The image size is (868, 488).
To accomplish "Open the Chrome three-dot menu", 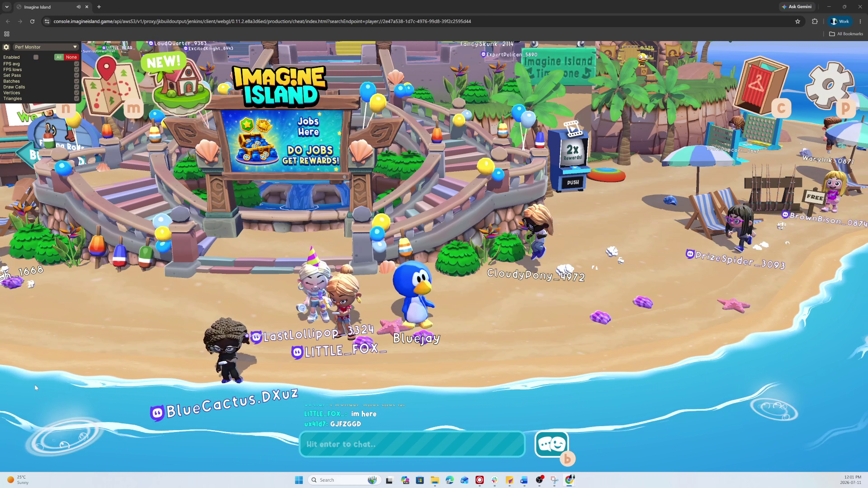I will point(860,21).
